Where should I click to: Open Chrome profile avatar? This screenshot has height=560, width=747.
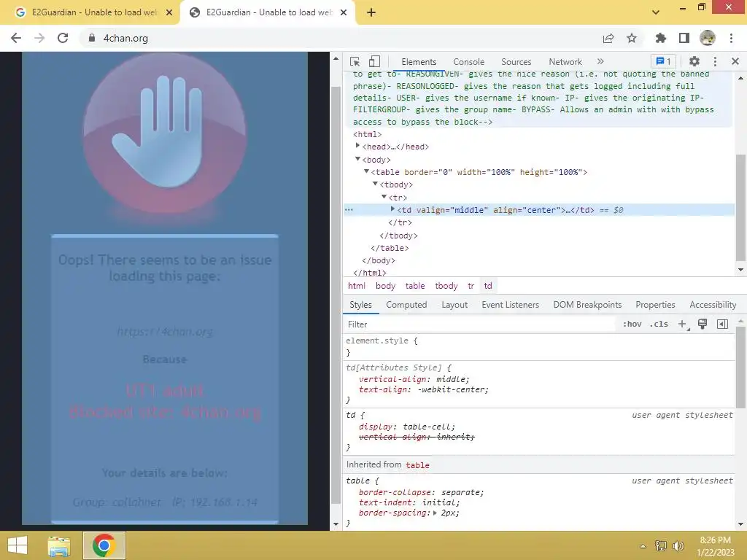pos(708,38)
